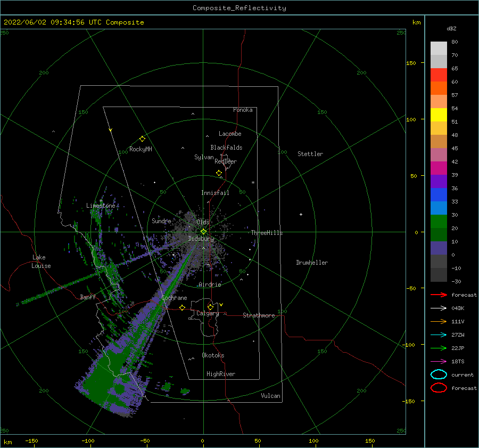Image resolution: width=479 pixels, height=448 pixels.
Task: Select the bright yellow 54 dBZ swatch
Action: tap(439, 115)
